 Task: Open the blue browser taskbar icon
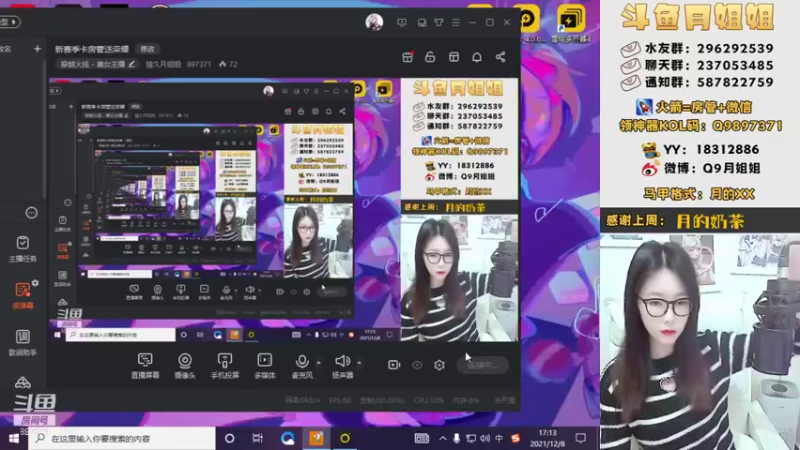[287, 438]
